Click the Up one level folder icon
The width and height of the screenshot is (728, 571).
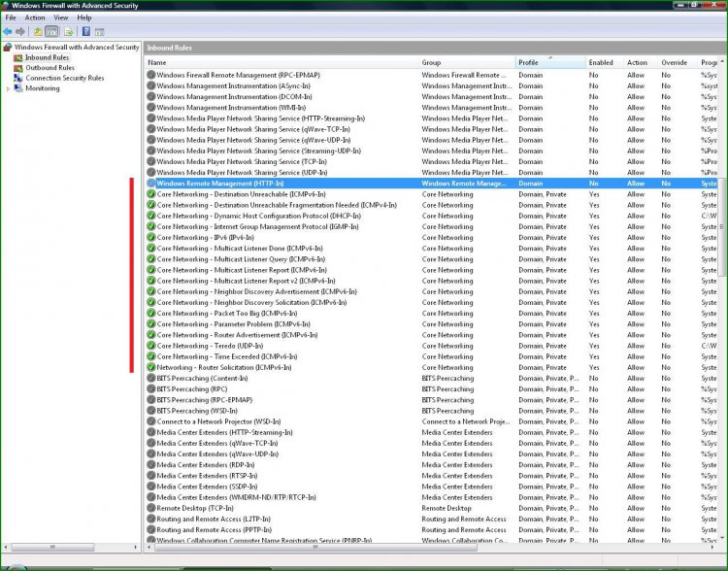38,32
